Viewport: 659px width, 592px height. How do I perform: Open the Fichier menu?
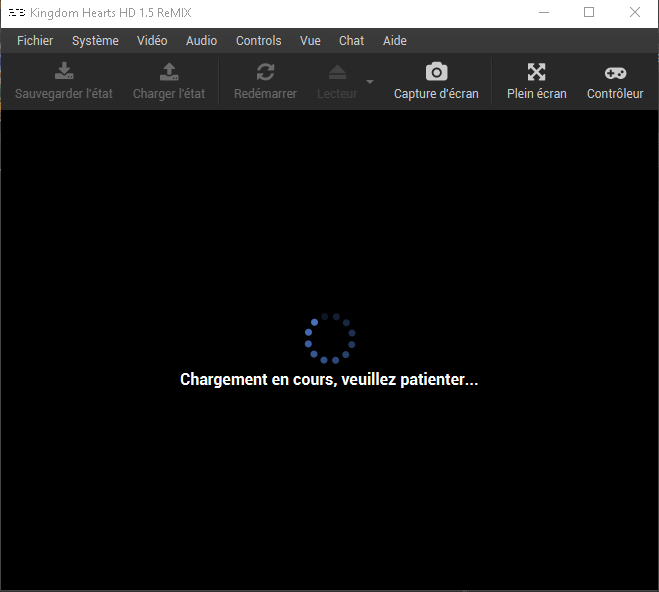click(35, 41)
